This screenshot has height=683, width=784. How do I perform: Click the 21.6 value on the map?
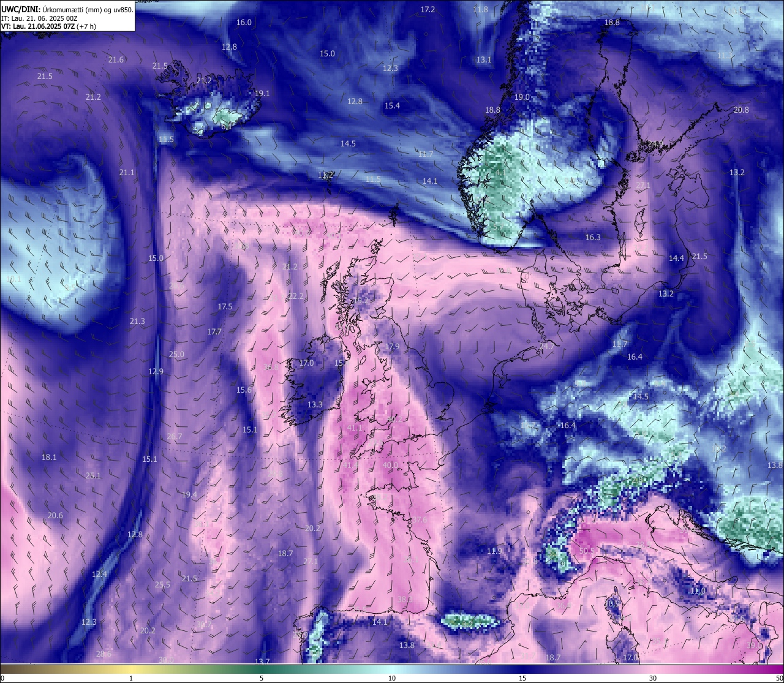point(116,59)
